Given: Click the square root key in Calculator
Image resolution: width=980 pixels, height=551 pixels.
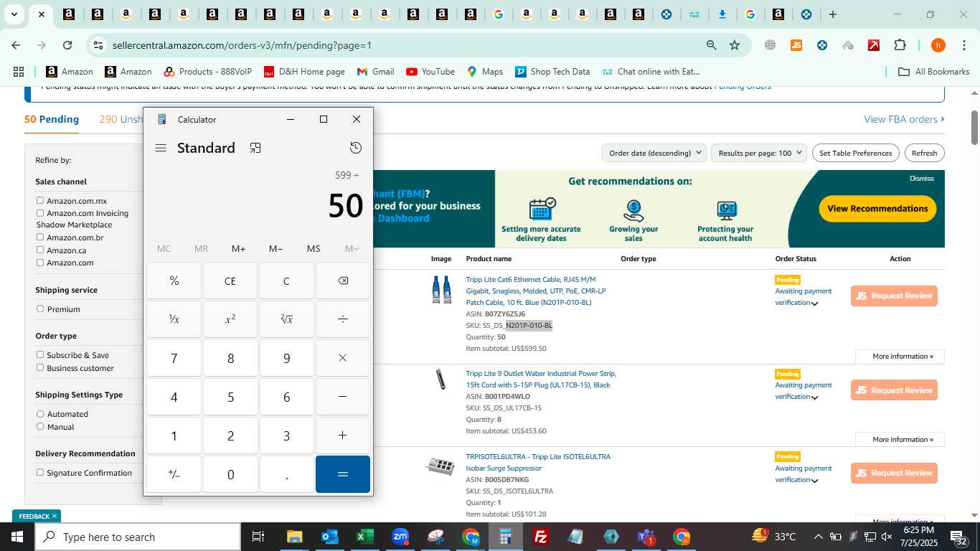Looking at the screenshot, I should coord(286,319).
